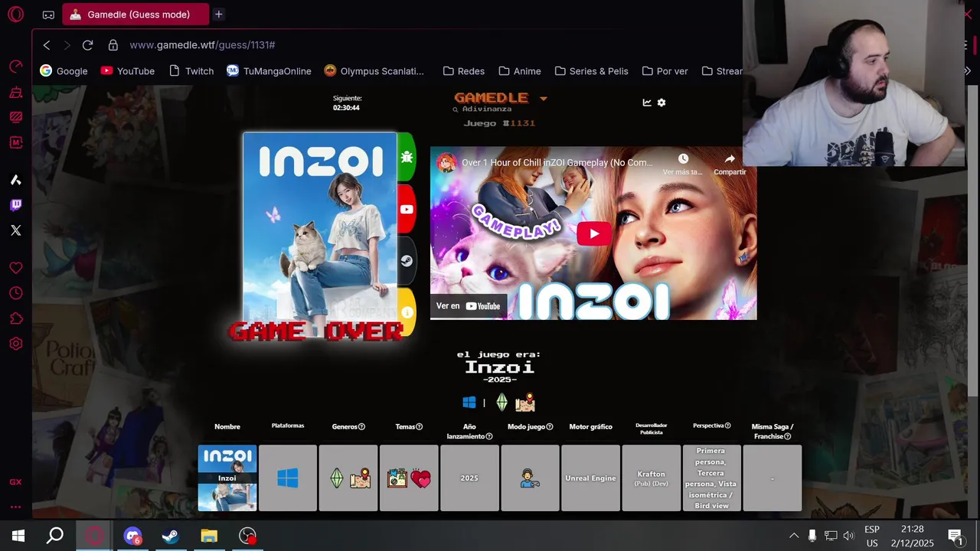
Task: Open the M sidebar panel icon
Action: click(x=15, y=142)
